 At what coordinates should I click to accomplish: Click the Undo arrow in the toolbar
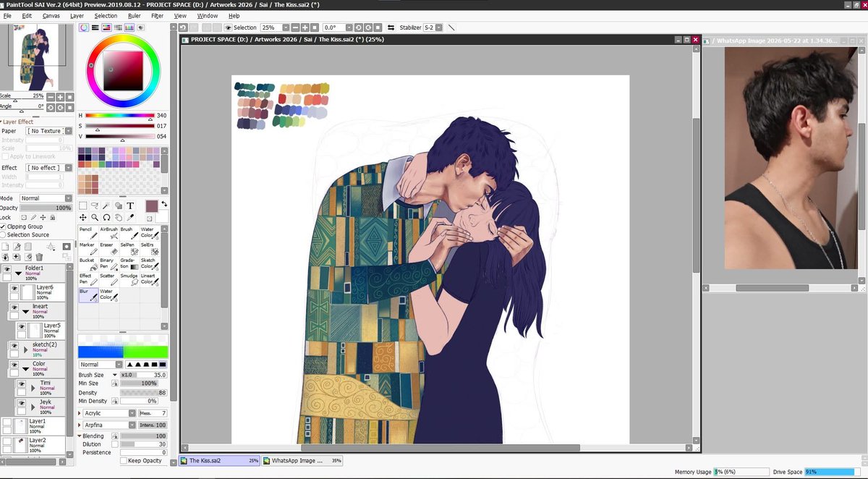click(184, 27)
